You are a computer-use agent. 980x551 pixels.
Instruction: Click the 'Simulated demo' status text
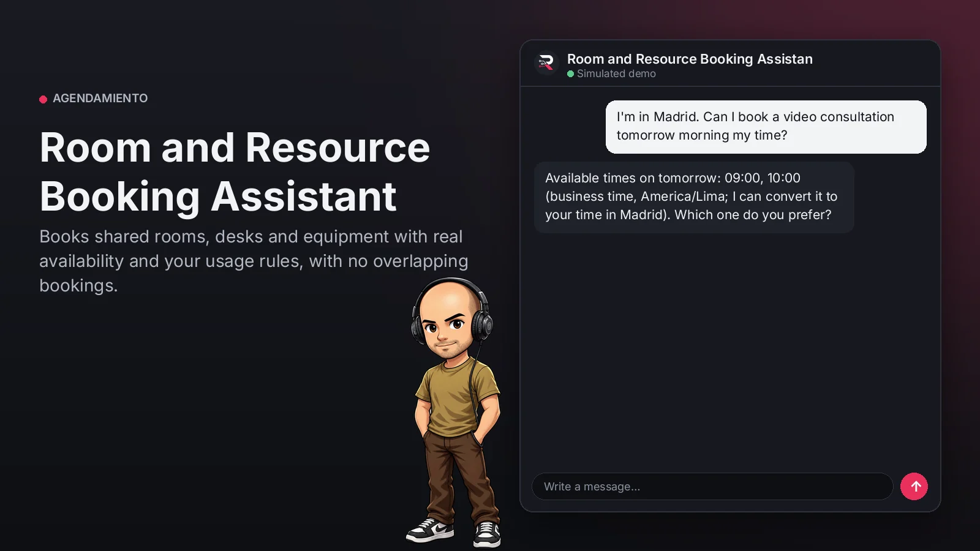coord(616,74)
